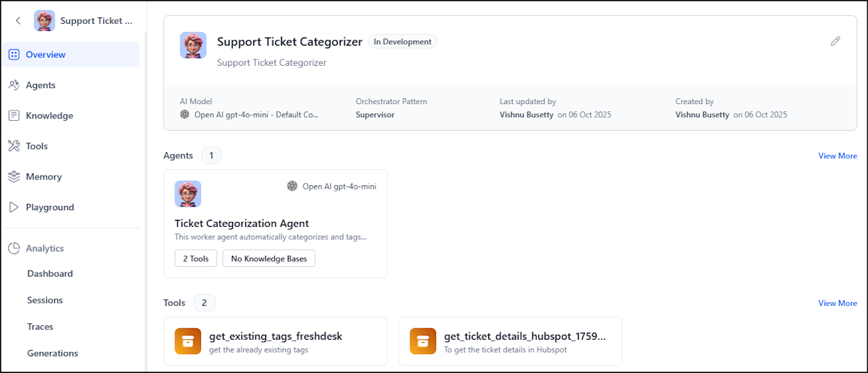
Task: Open the Overview menu item
Action: coord(46,55)
